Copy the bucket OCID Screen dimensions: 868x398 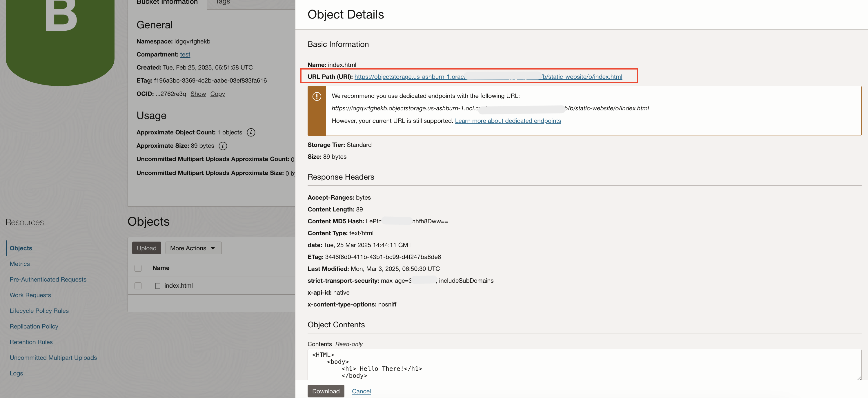coord(217,94)
